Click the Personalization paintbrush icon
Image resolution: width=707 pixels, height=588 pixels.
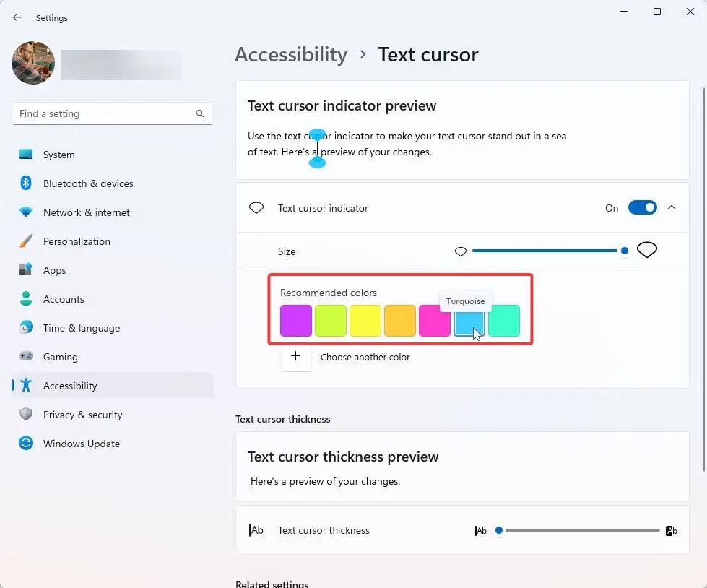point(26,241)
